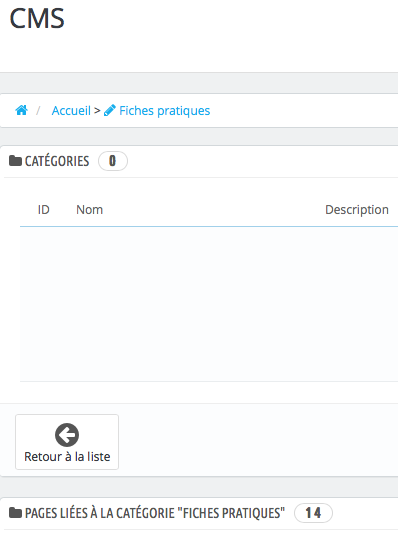398x533 pixels.
Task: Click the home icon in breadcrumb
Action: pyautogui.click(x=21, y=110)
